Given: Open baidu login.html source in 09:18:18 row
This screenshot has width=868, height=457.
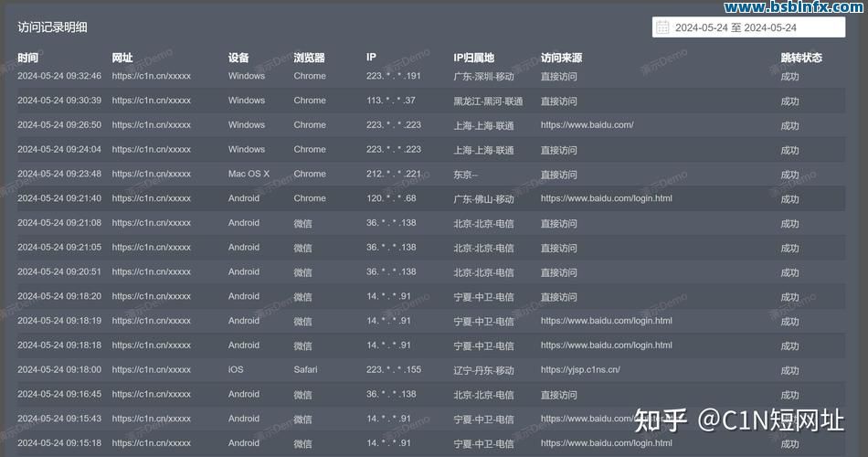Looking at the screenshot, I should point(606,345).
